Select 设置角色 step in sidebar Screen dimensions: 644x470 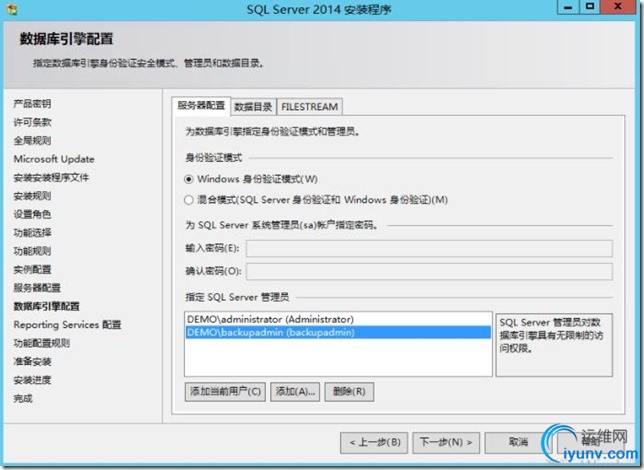(32, 214)
